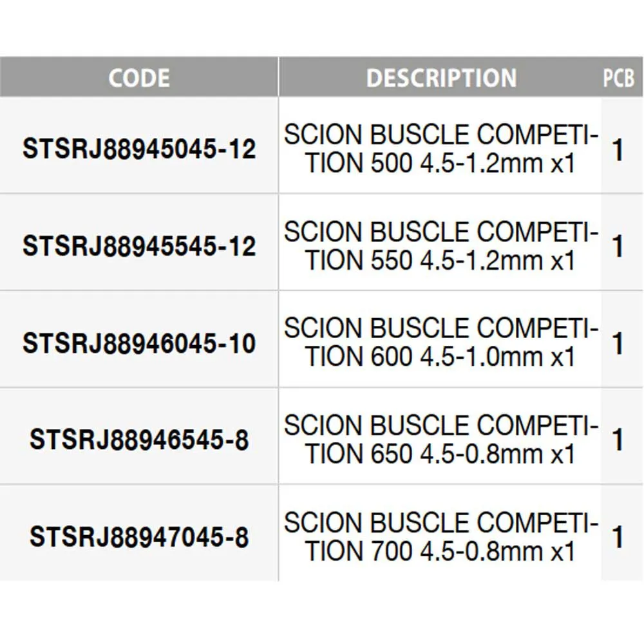Click the PCB value for STSRJ88946045-10
The image size is (644, 644).
[x=618, y=344]
